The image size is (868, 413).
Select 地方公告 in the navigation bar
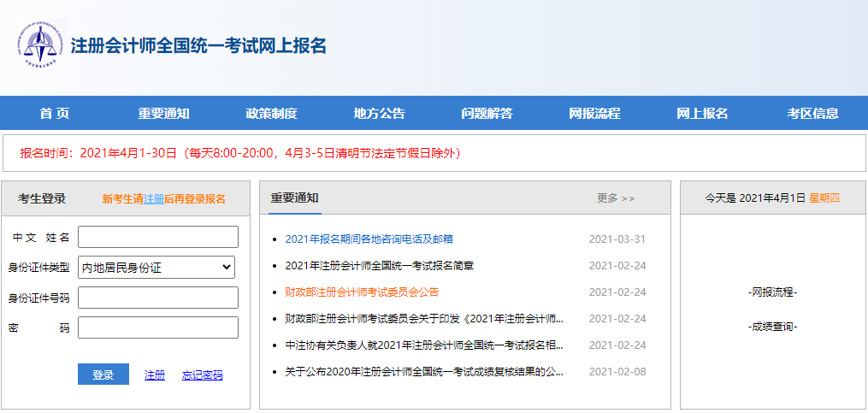pos(379,114)
